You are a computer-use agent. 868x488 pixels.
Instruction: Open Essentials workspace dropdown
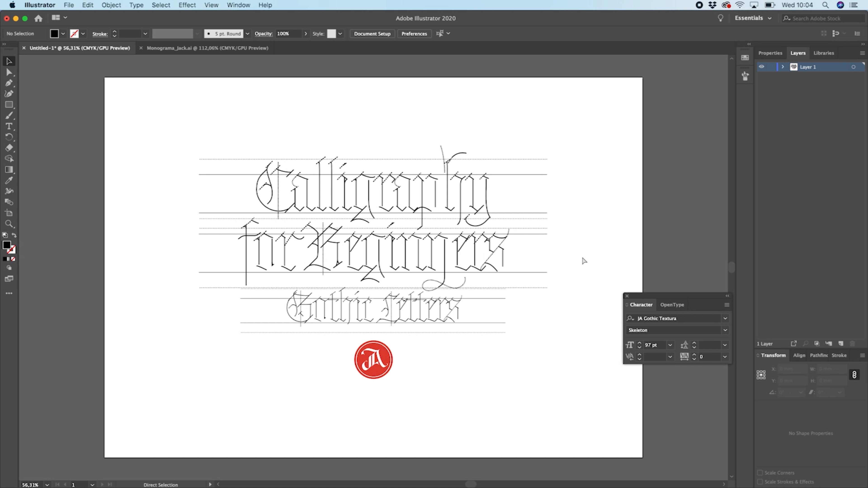point(753,18)
